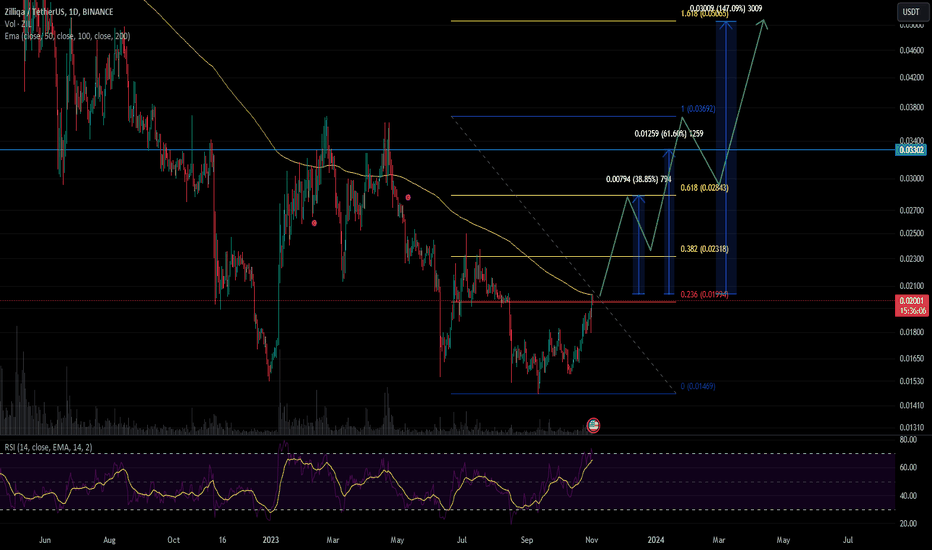The image size is (932, 550).
Task: Select the 0.236 (0.01994) Fibonacci label
Action: point(704,294)
